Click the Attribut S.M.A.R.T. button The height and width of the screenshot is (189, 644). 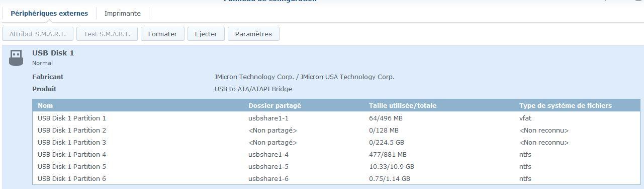pyautogui.click(x=38, y=34)
